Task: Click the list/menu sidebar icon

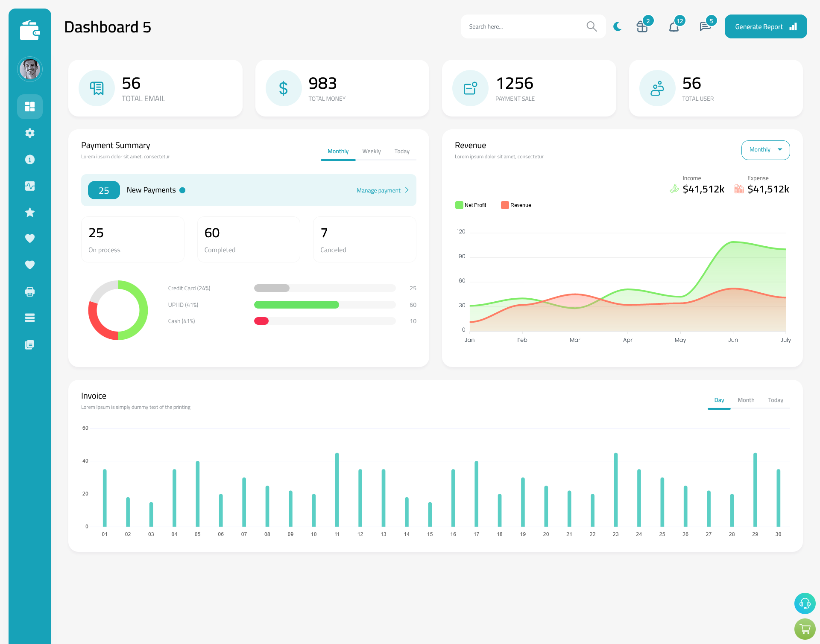Action: [x=30, y=318]
